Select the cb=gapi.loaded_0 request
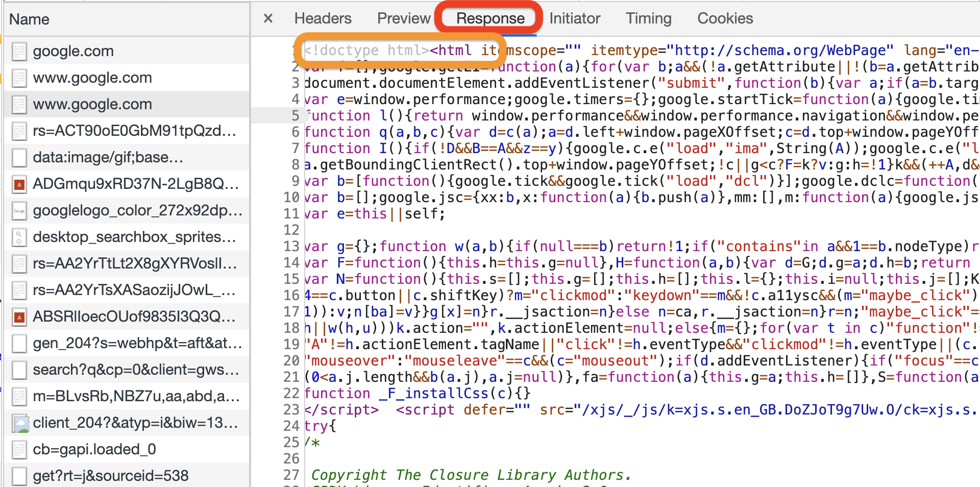 (127, 449)
